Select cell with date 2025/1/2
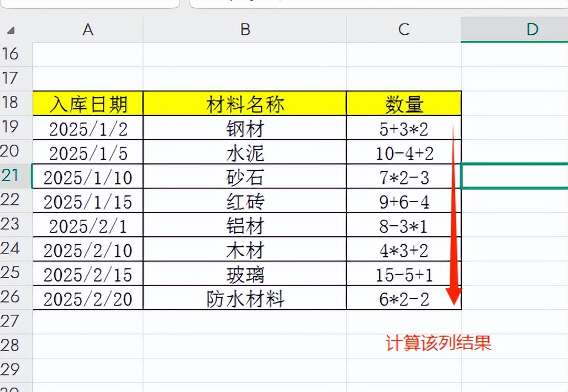This screenshot has height=392, width=568. click(88, 128)
